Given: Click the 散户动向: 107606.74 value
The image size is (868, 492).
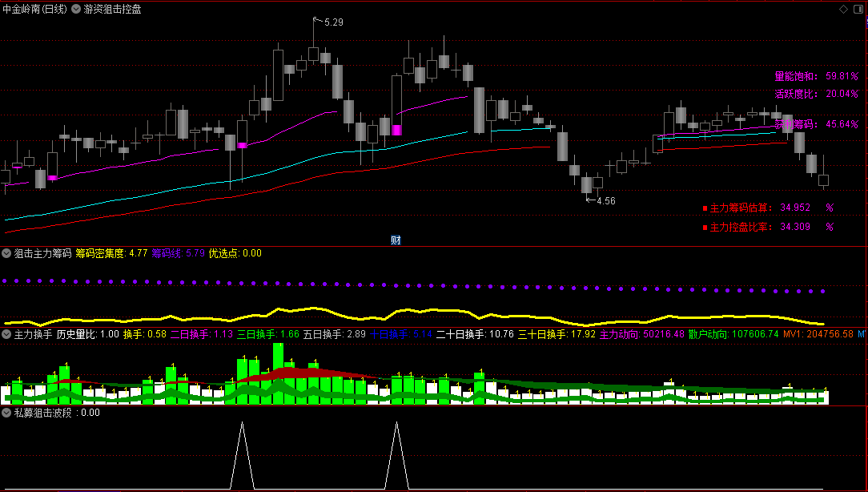Looking at the screenshot, I should point(733,334).
